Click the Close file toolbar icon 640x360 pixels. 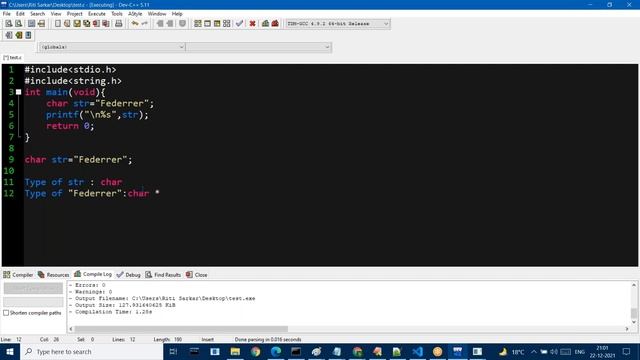[x=96, y=24]
